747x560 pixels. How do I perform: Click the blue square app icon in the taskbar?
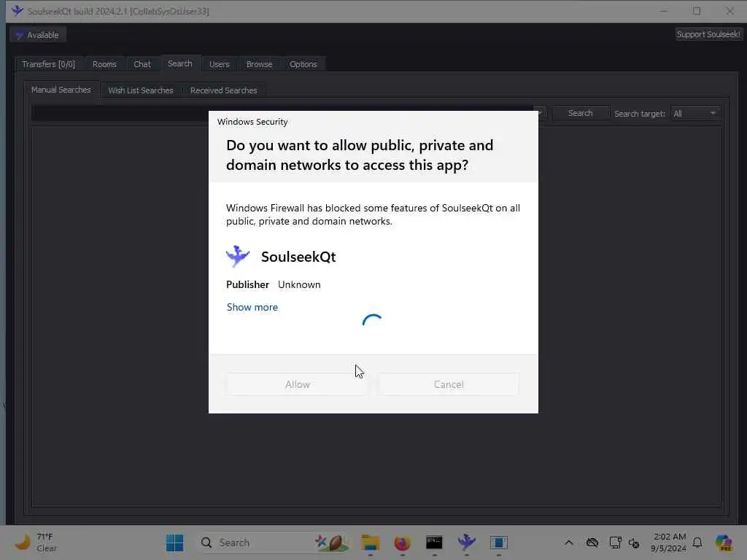[498, 542]
